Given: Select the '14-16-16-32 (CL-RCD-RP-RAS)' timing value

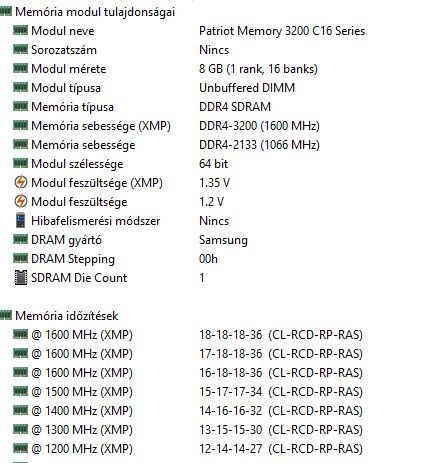Looking at the screenshot, I should 281,411.
